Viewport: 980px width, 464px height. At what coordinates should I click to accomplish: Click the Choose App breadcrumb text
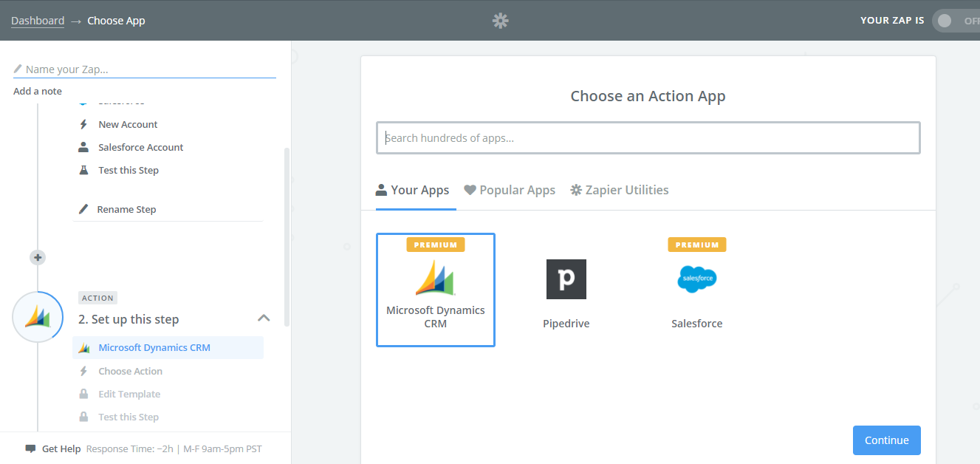coord(116,21)
